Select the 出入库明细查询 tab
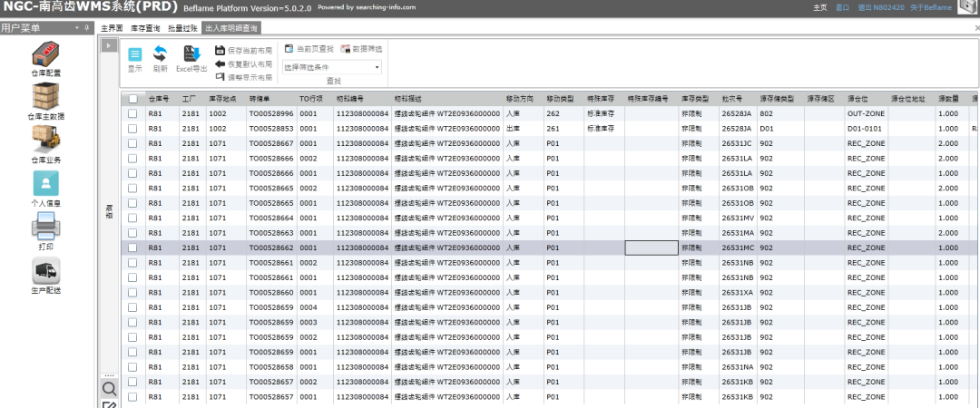The image size is (980, 408). pyautogui.click(x=232, y=29)
